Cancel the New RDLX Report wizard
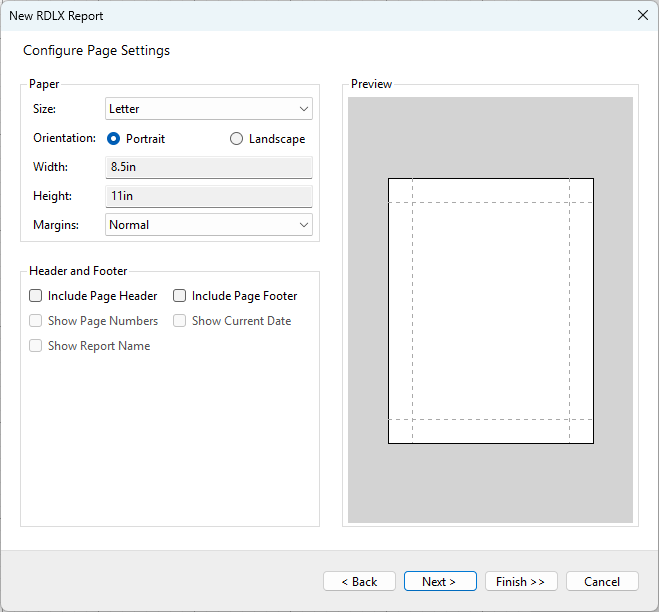659x612 pixels. [602, 581]
